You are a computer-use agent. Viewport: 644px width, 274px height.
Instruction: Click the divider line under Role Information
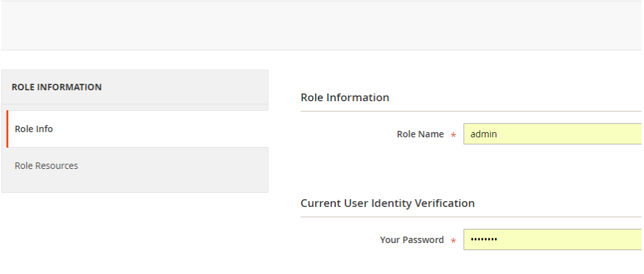471,111
